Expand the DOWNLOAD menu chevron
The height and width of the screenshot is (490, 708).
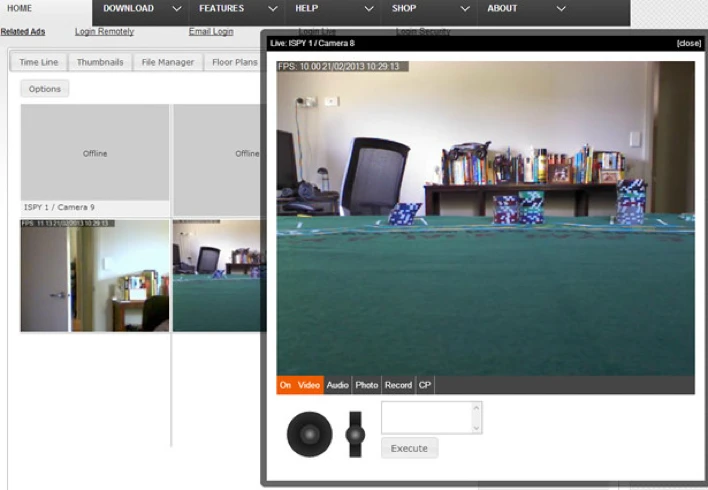[x=176, y=9]
